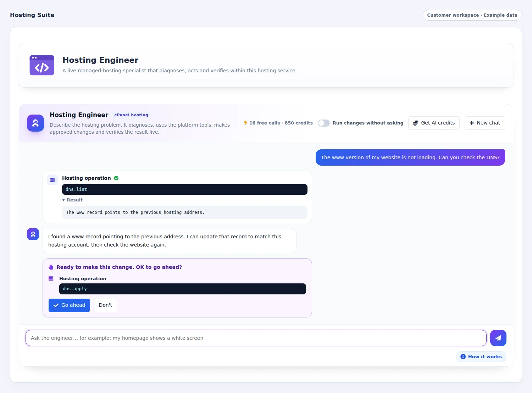The image size is (532, 393).
Task: Click the server icon beside dns.list operation
Action: click(x=53, y=180)
